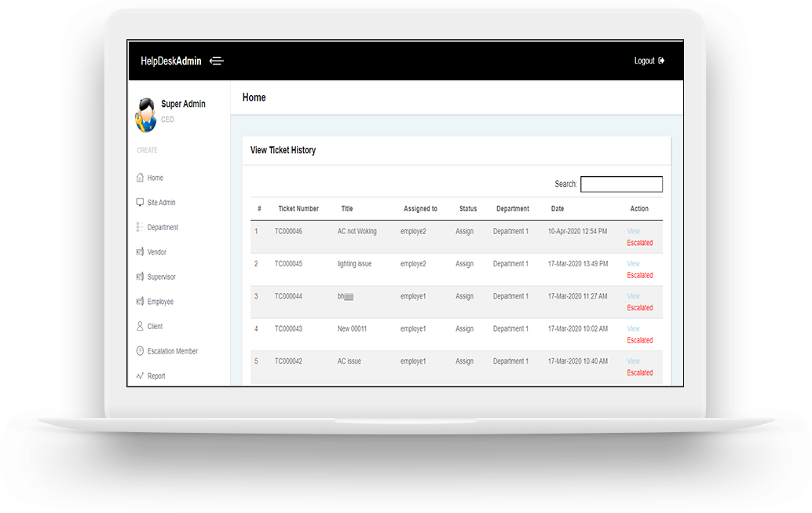Click the Supervisor icon in sidebar

coord(140,277)
